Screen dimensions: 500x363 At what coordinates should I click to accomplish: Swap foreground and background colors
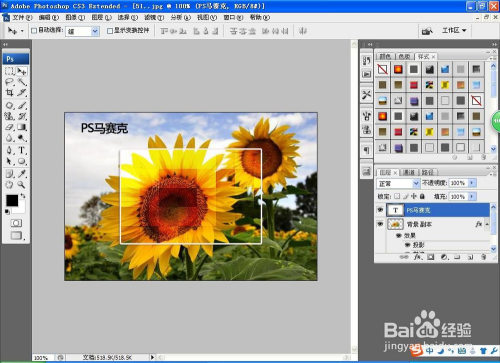tap(23, 196)
